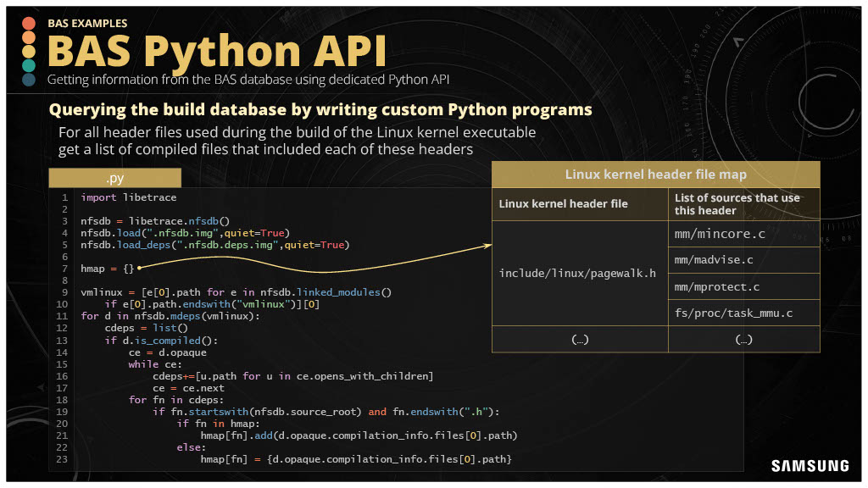This screenshot has width=868, height=488.
Task: Click line number 1 in gutter
Action: (x=64, y=197)
